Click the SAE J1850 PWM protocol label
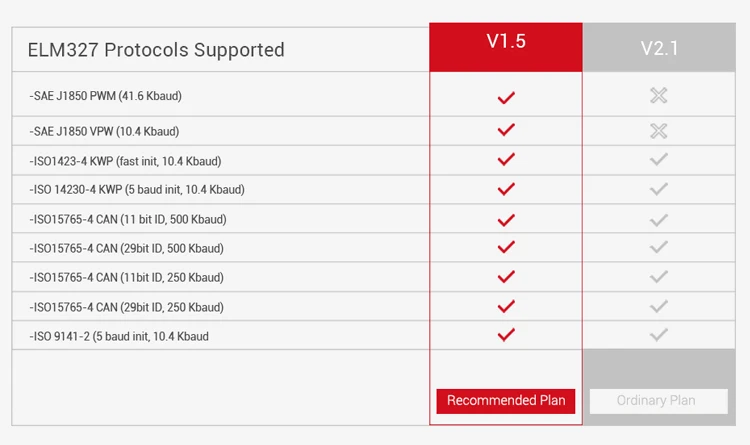Image resolution: width=750 pixels, height=445 pixels. coord(105,97)
